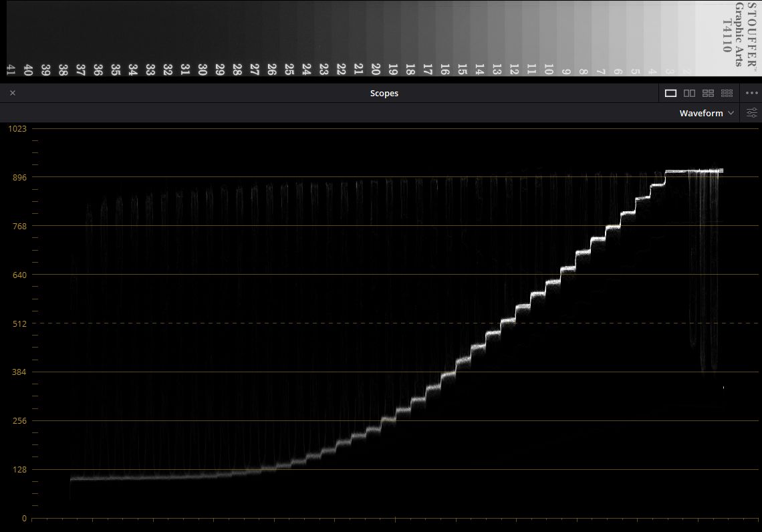
Task: Click the STOUFFER Graphic Arts T4110 label
Action: (x=739, y=35)
